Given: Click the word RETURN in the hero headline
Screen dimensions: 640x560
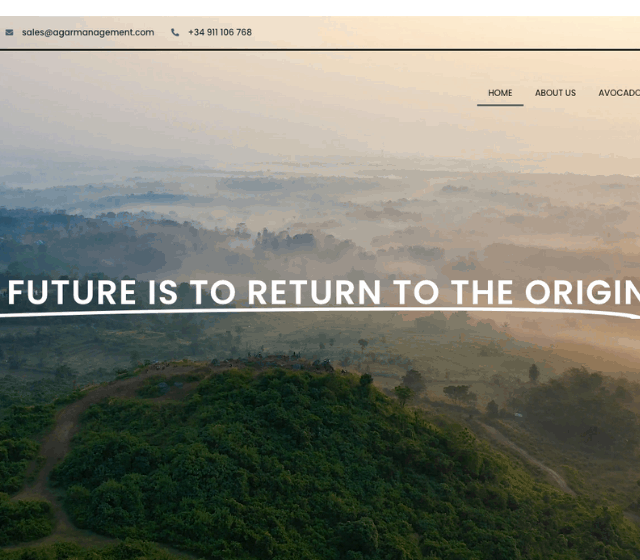Looking at the screenshot, I should (314, 292).
